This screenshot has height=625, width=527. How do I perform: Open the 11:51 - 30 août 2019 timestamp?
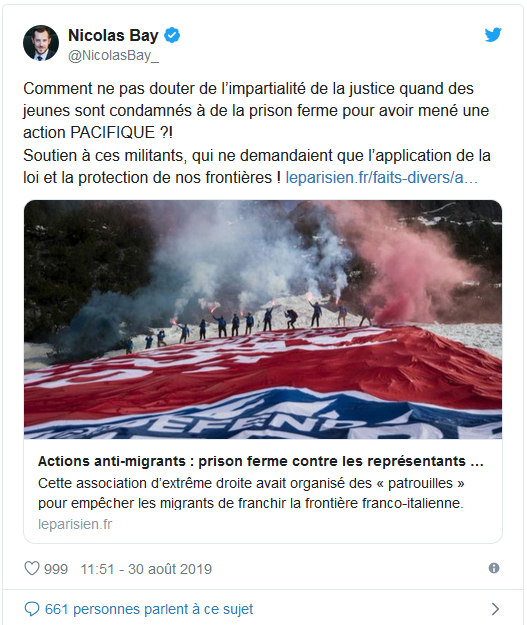[146, 569]
